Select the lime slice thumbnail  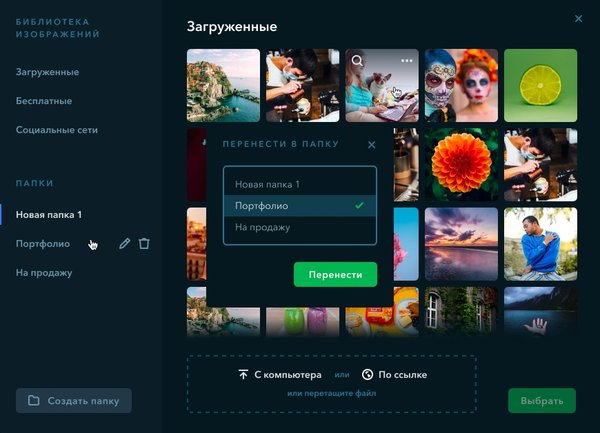pos(540,85)
